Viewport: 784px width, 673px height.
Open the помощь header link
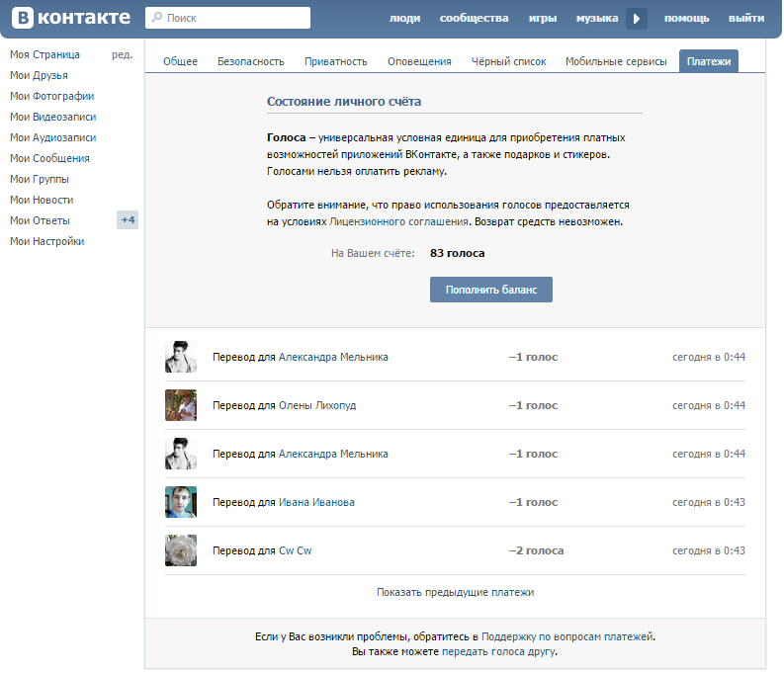pos(686,18)
